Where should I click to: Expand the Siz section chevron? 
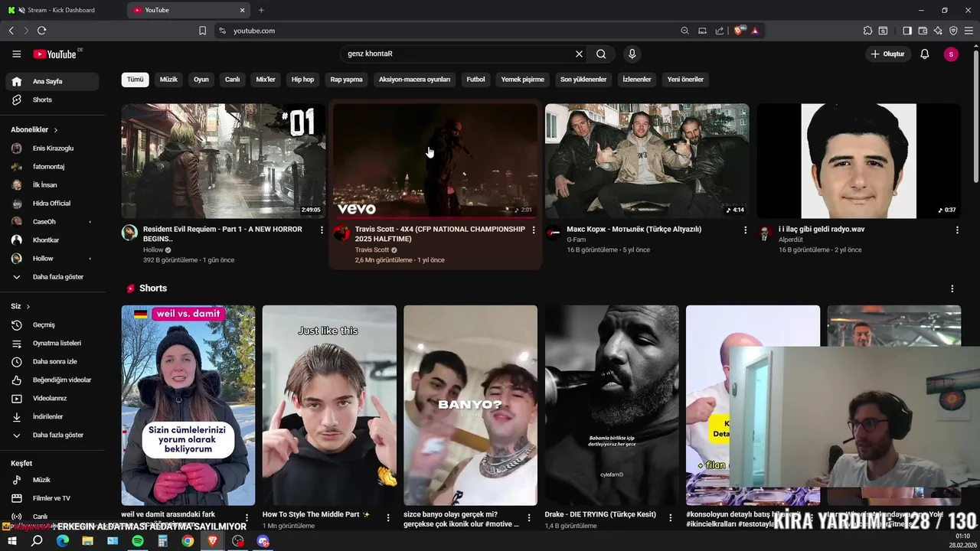click(x=28, y=306)
